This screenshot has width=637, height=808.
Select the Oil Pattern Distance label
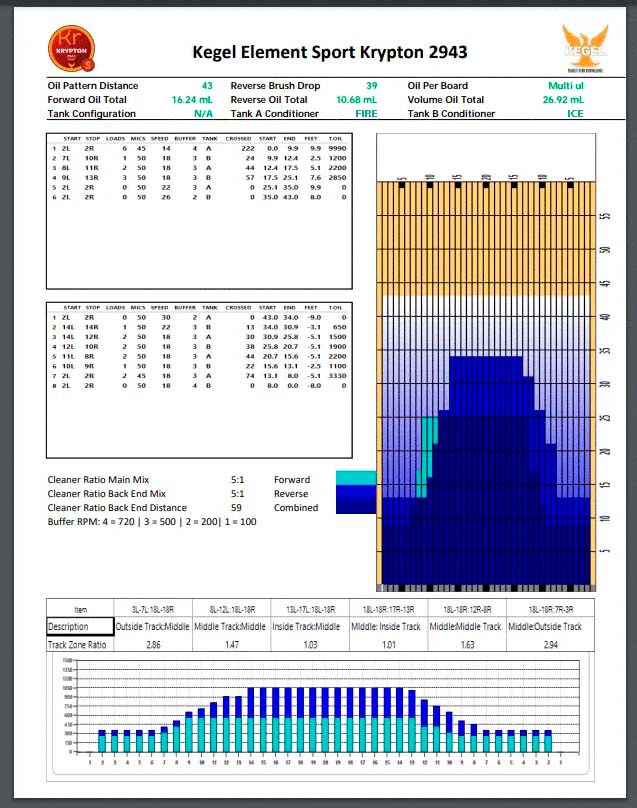pyautogui.click(x=93, y=86)
